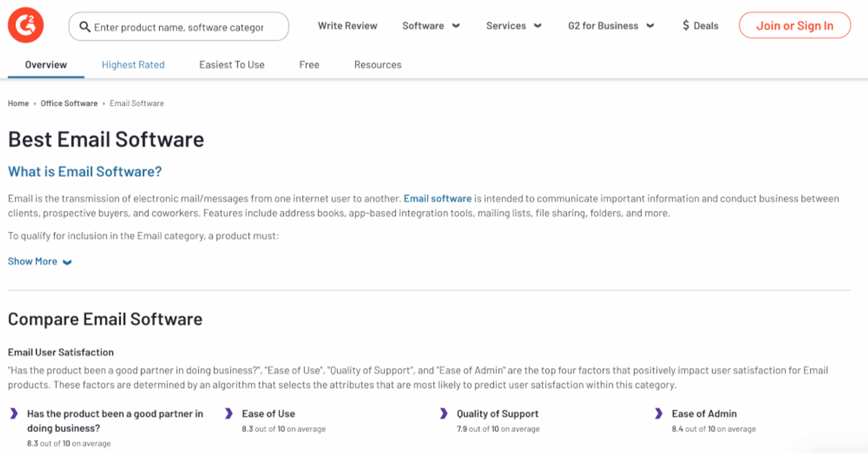Expand G2 for Business dropdown
Viewport: 868px width, 454px height.
click(x=610, y=26)
